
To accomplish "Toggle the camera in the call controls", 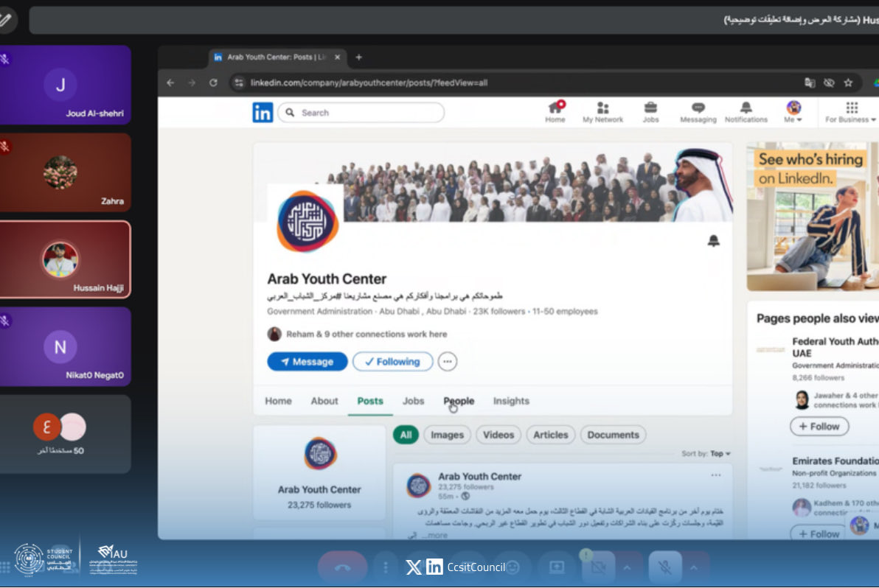I will point(597,567).
